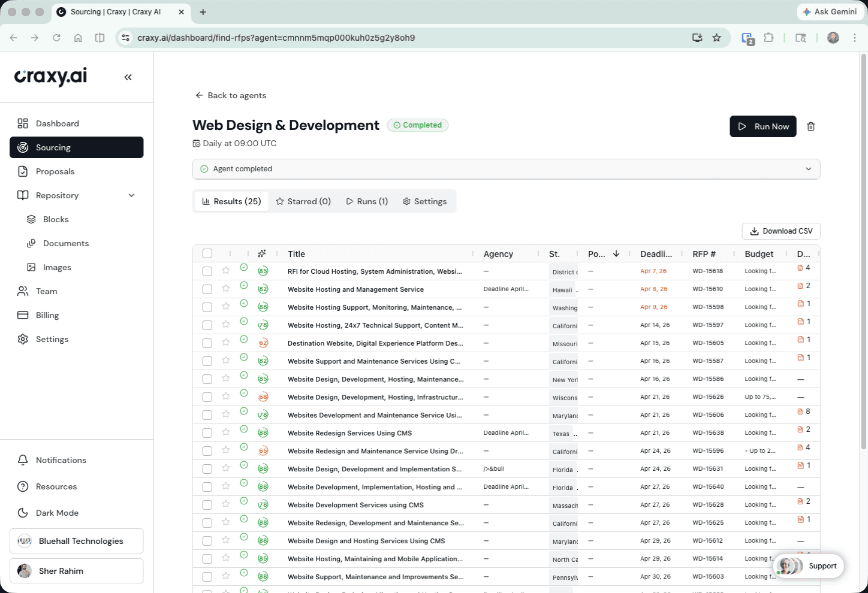The height and width of the screenshot is (593, 868).
Task: Sort by the Budget column header
Action: pyautogui.click(x=759, y=254)
